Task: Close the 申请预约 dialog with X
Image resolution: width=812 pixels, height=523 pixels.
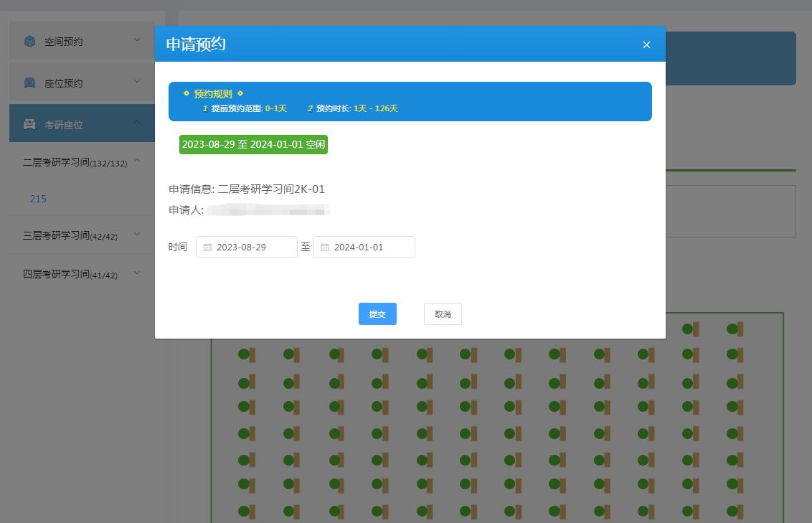Action: 646,44
